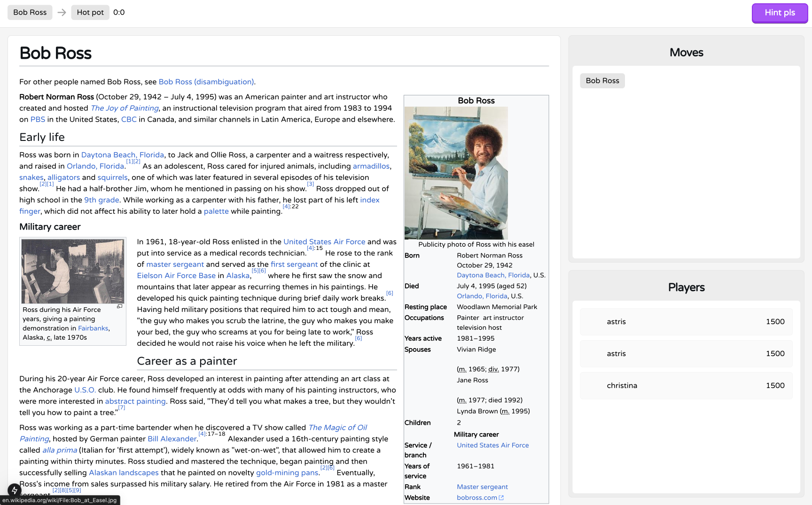
Task: Click citation [7] after 'paint a tree'
Action: (x=122, y=408)
